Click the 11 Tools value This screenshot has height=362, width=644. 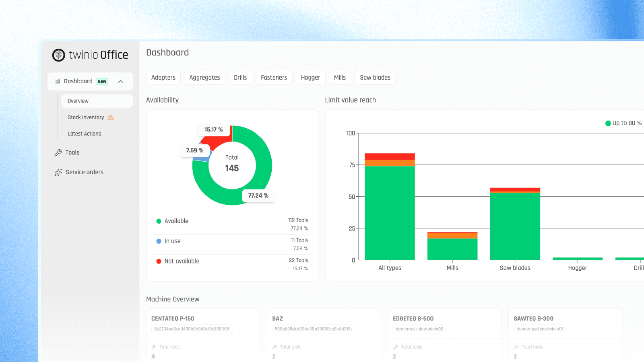[299, 241]
